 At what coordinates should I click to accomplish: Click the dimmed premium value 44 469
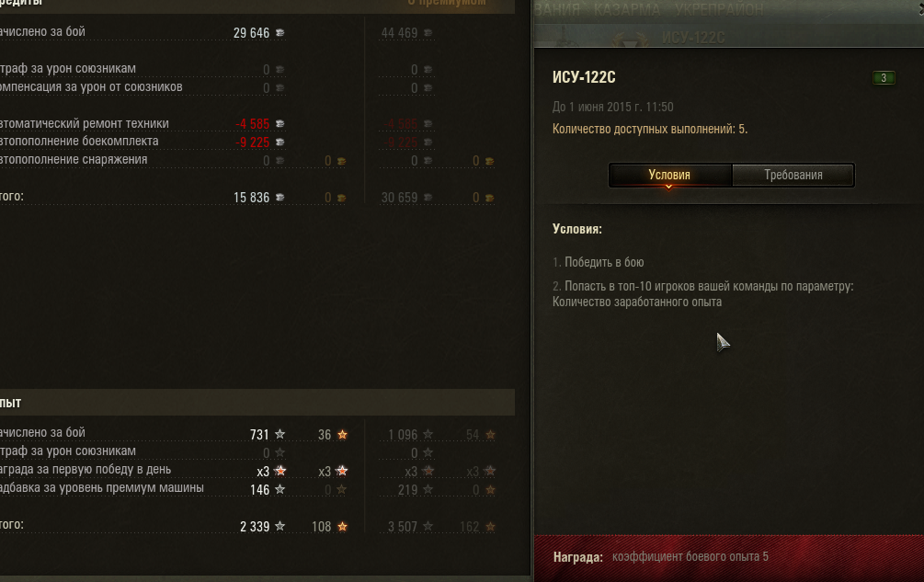click(400, 33)
